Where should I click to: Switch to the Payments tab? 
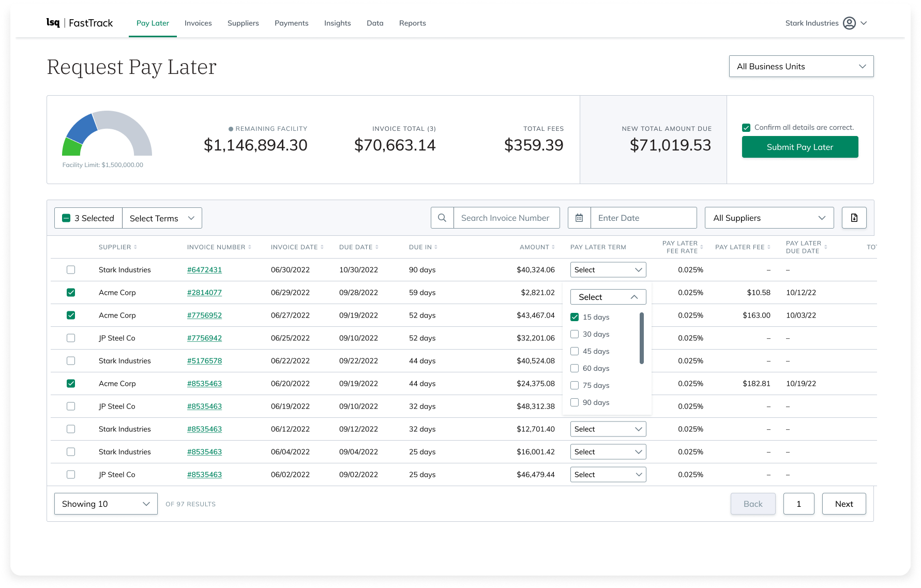point(291,23)
